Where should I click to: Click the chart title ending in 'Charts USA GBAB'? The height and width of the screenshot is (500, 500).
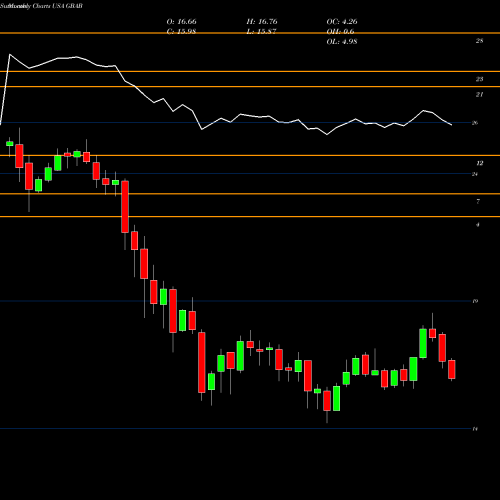coord(41,6)
